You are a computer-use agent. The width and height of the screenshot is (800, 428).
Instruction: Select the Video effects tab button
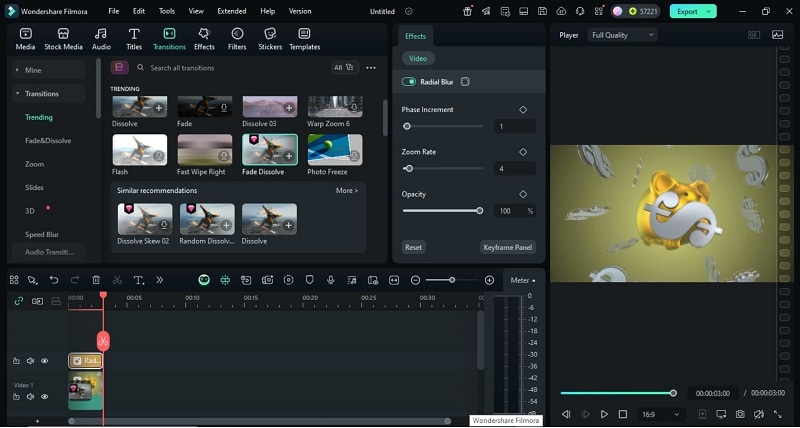[x=418, y=59]
